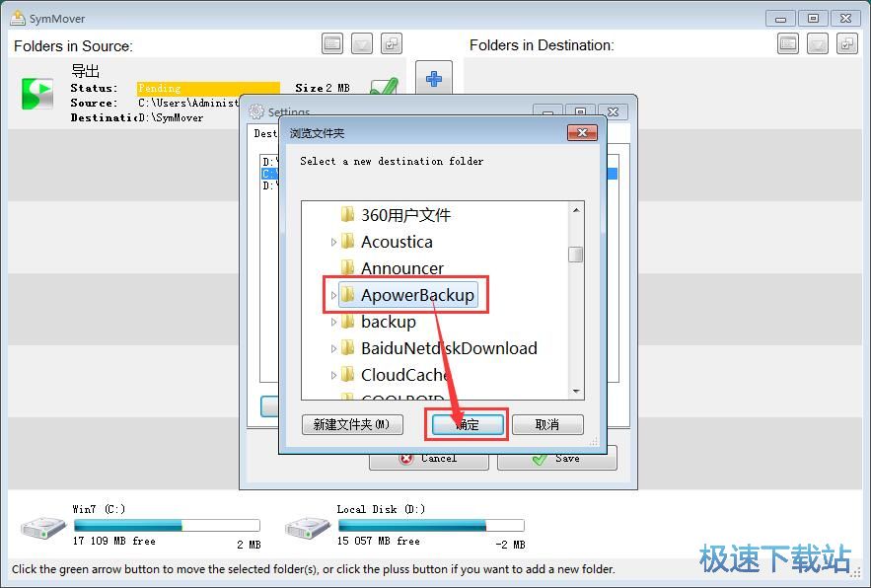Click the select-all checkbox icon under Folders in Destination
The width and height of the screenshot is (871, 588).
(x=847, y=44)
